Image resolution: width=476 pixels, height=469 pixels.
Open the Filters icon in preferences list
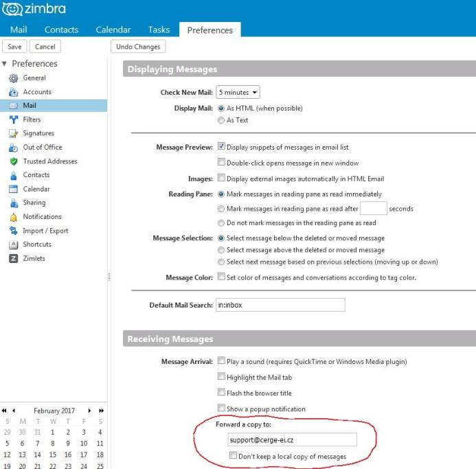13,119
